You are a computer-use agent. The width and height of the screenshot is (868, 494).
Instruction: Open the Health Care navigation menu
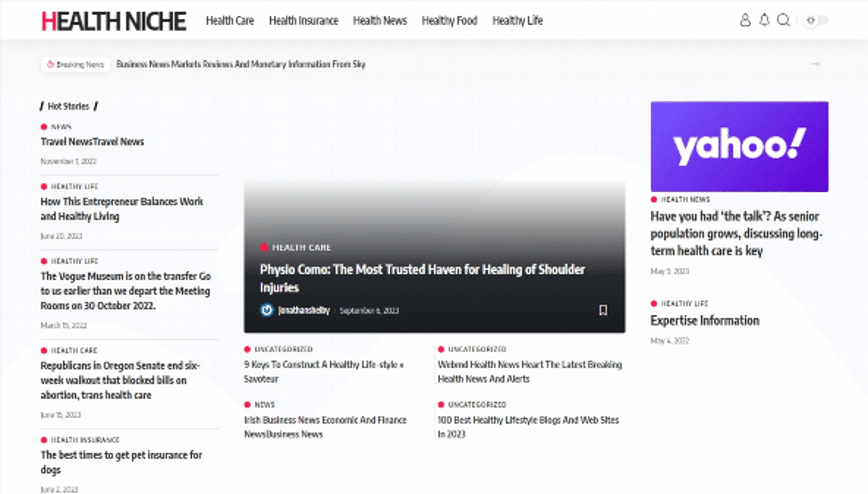pyautogui.click(x=230, y=21)
